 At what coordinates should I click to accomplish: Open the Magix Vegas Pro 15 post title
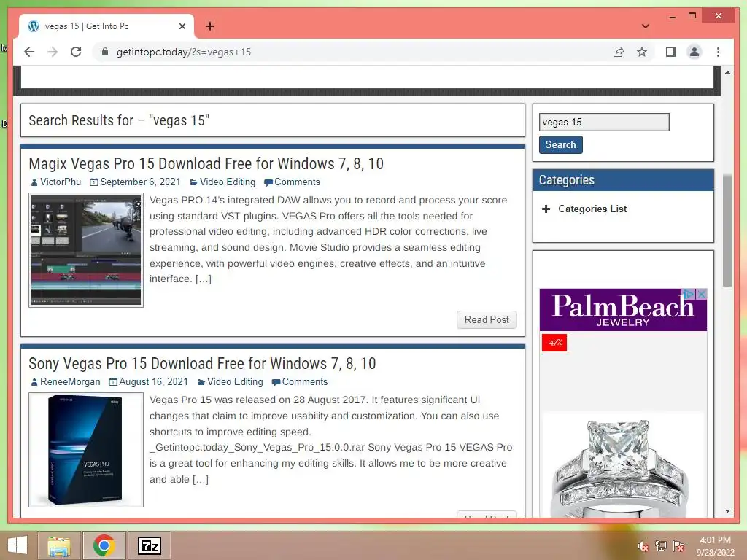click(206, 164)
